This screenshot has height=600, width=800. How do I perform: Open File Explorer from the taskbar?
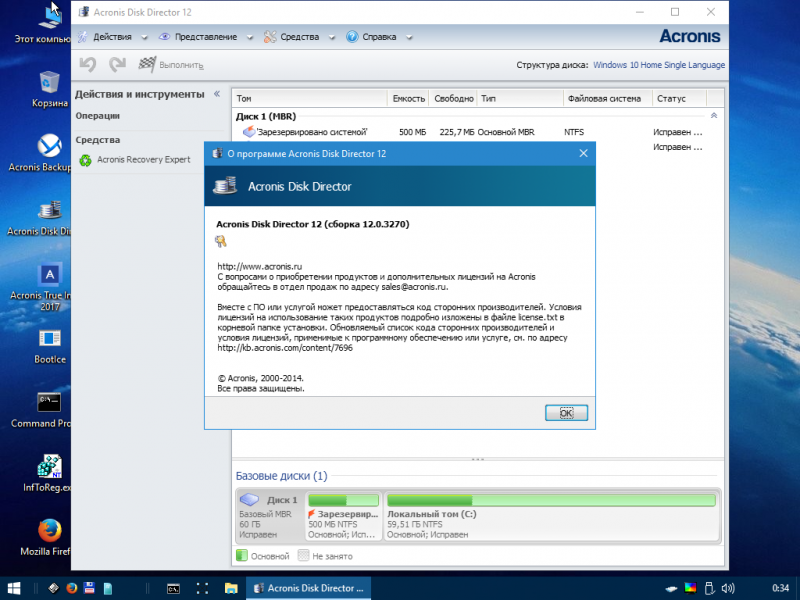click(231, 588)
